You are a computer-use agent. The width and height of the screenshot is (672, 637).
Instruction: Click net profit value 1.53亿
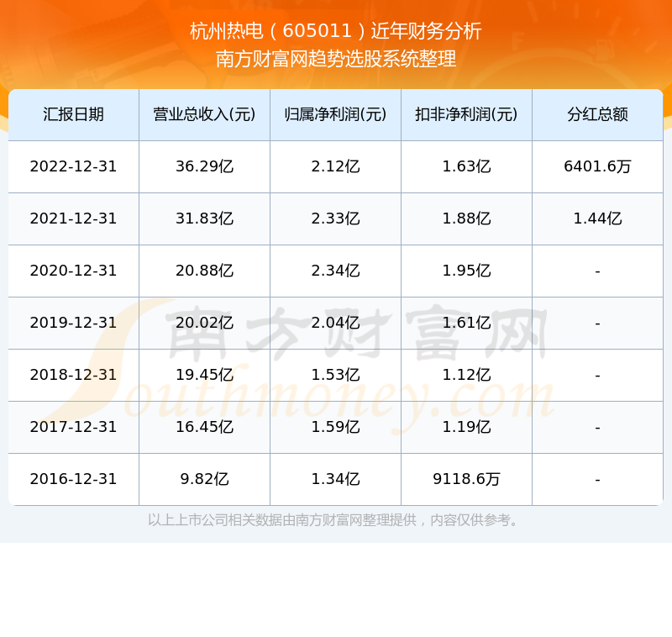pyautogui.click(x=335, y=375)
